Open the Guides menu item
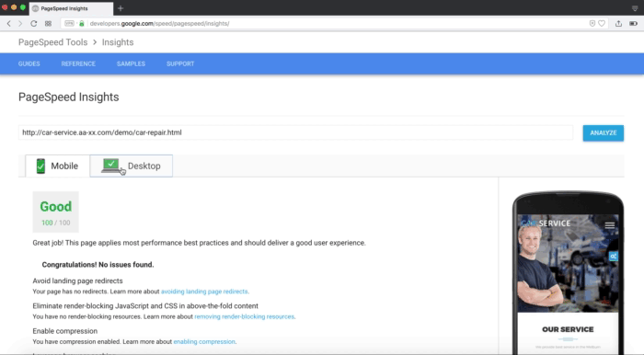644x355 pixels. click(x=29, y=63)
